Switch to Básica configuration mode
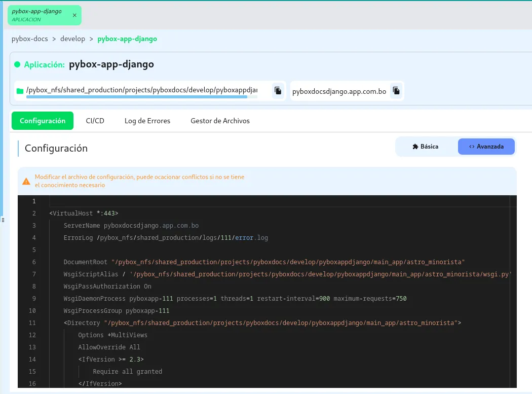 click(426, 147)
